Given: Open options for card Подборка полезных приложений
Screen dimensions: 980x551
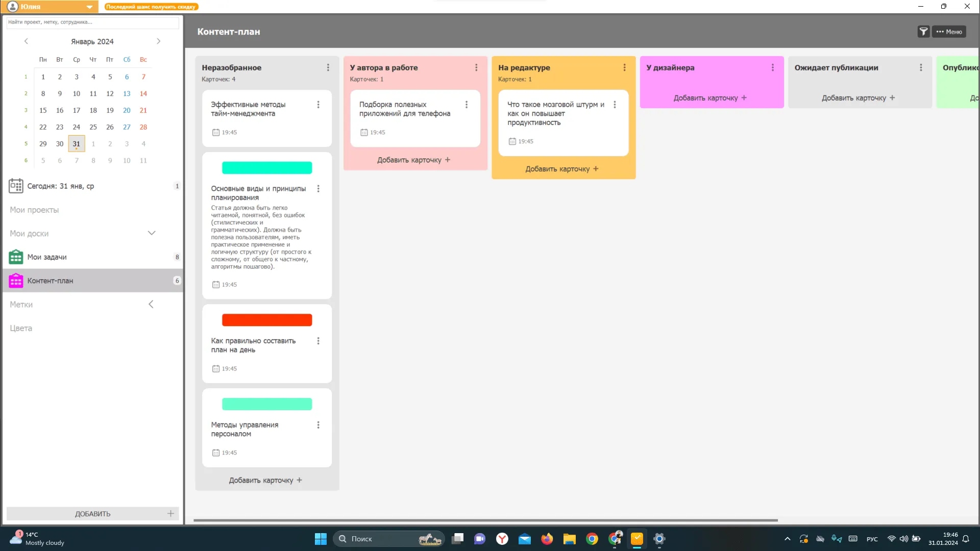Looking at the screenshot, I should [466, 105].
